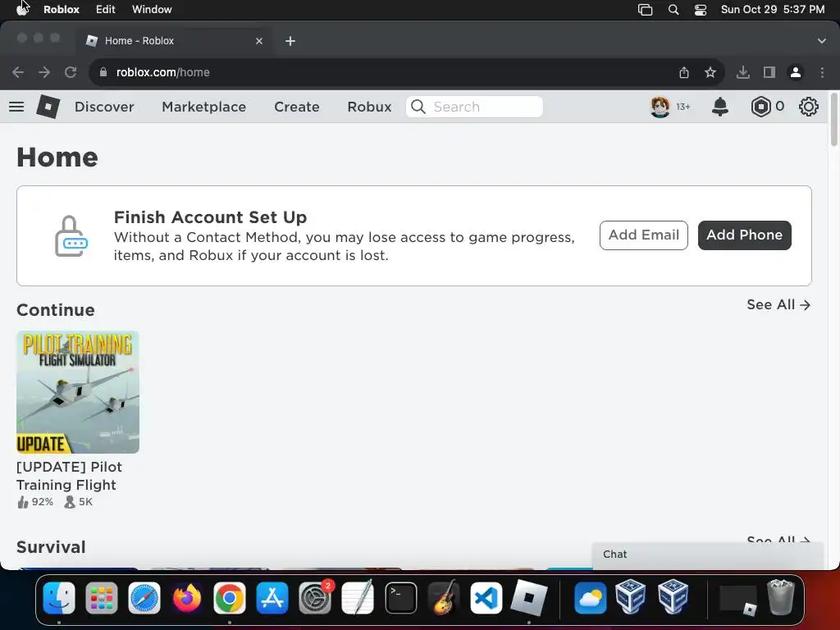Image resolution: width=840 pixels, height=630 pixels.
Task: View site info lock icon
Action: pos(103,72)
